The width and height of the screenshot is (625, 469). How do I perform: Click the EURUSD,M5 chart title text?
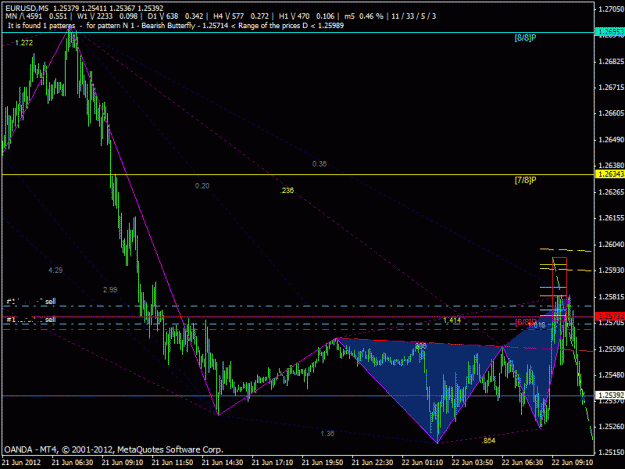[x=84, y=8]
